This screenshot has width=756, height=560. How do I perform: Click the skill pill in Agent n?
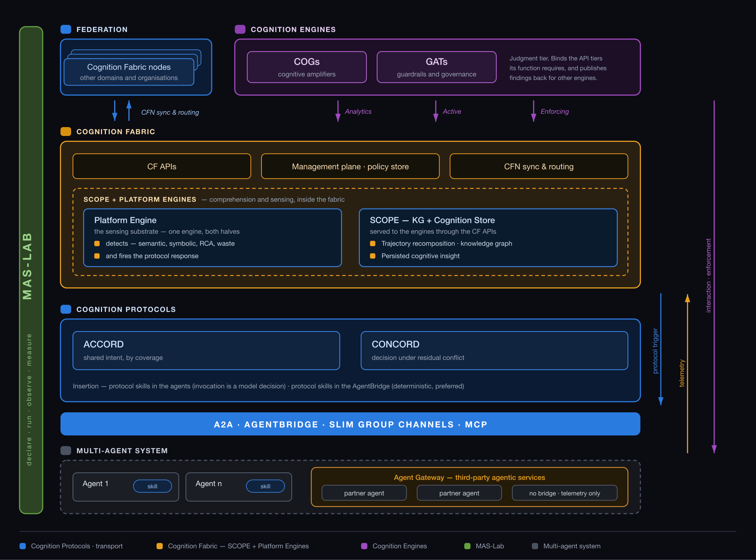265,486
